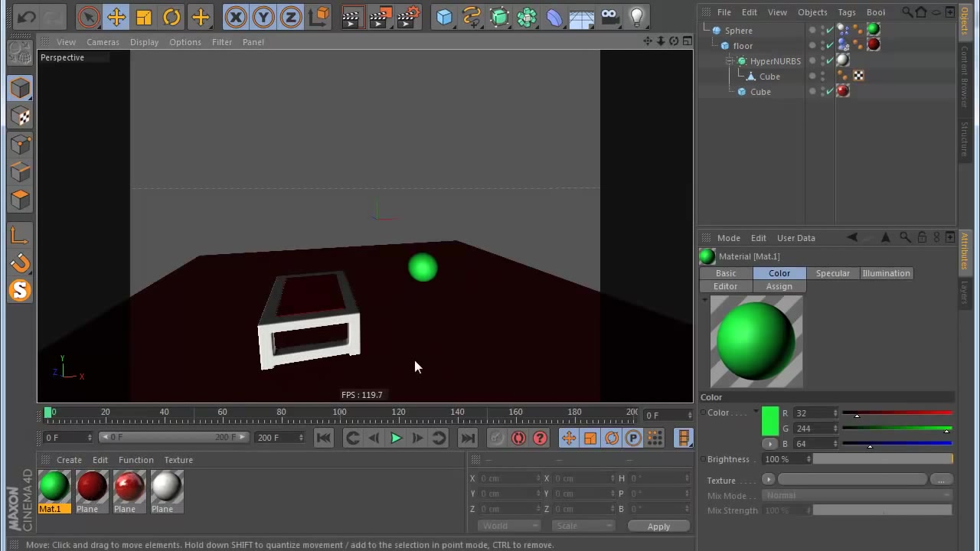This screenshot has height=551, width=980.
Task: Select the Rotate tool
Action: (171, 17)
